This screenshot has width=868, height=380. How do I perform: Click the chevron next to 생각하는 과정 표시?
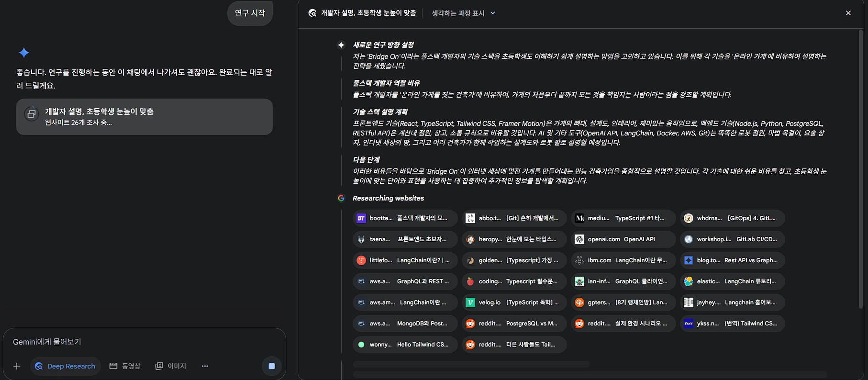coord(493,13)
